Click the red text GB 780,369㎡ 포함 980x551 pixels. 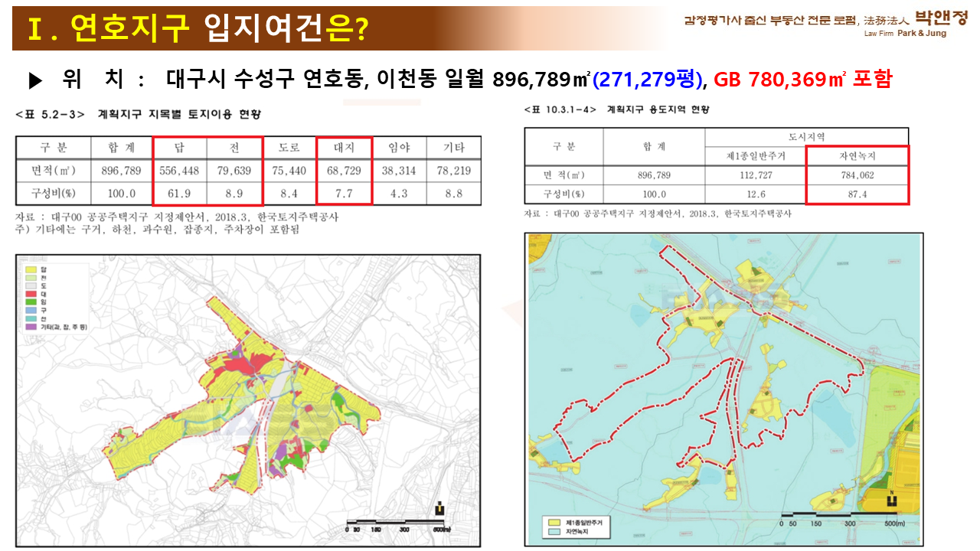coord(803,79)
